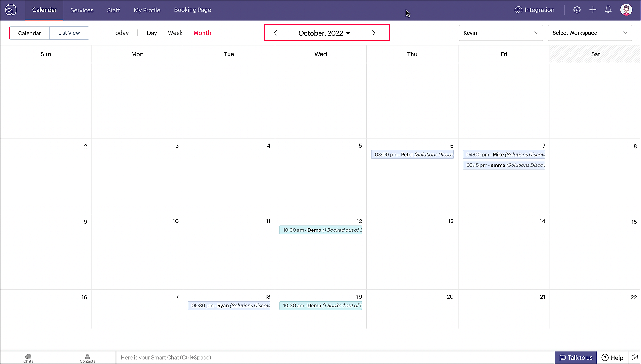Click the bottom-right chat windows icon
Viewport: 641px width, 364px height.
click(x=635, y=358)
